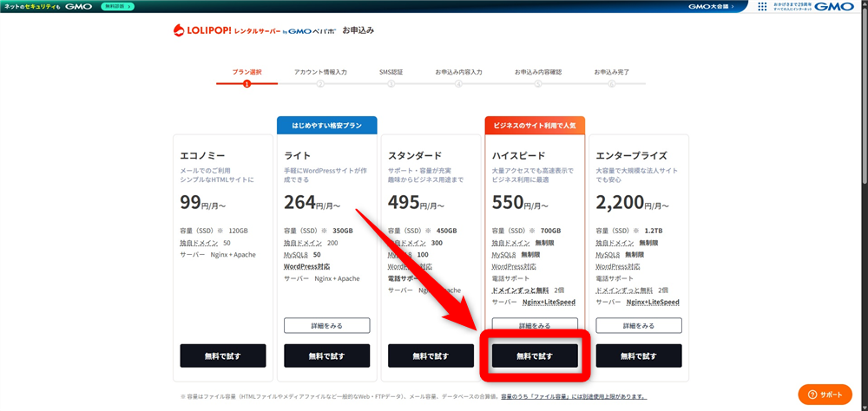Select the お申込み内容確認 step
This screenshot has width=868, height=411.
pos(538,72)
